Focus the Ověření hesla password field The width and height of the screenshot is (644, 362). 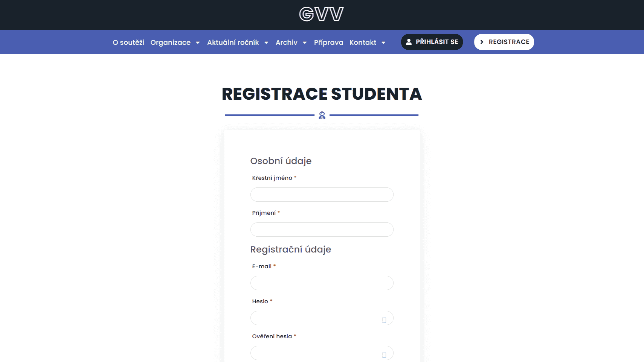[x=314, y=353]
